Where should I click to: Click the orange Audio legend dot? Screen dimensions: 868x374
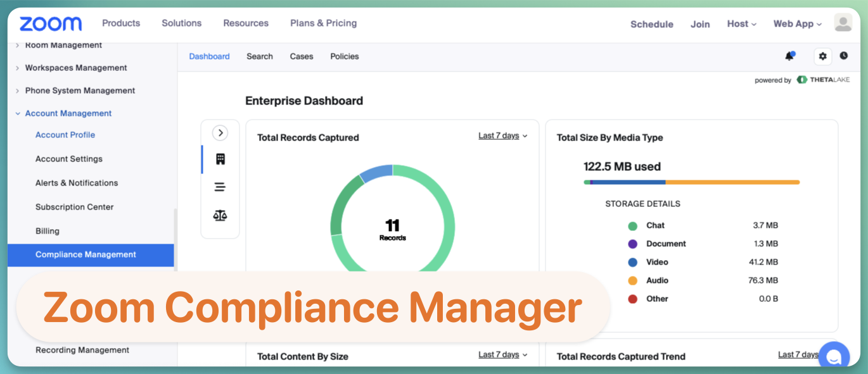click(x=632, y=281)
